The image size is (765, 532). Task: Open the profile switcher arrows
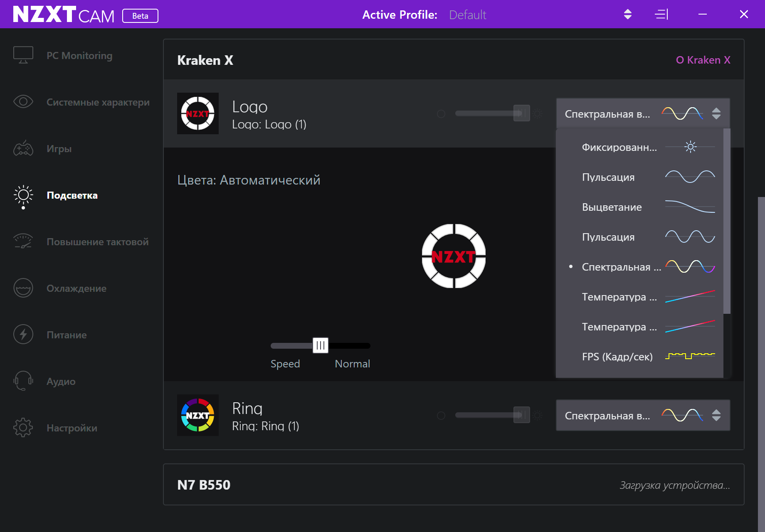628,15
